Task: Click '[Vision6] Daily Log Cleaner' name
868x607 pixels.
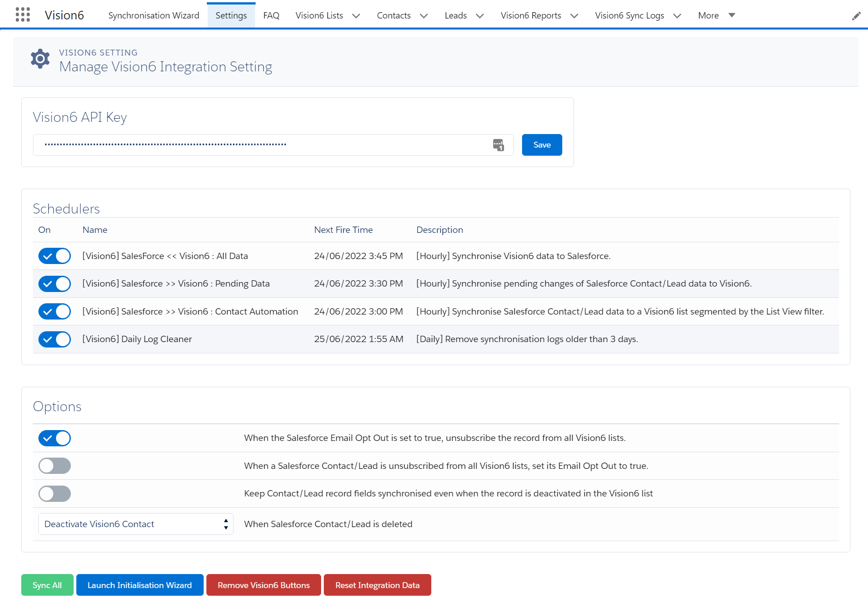Action: (137, 339)
